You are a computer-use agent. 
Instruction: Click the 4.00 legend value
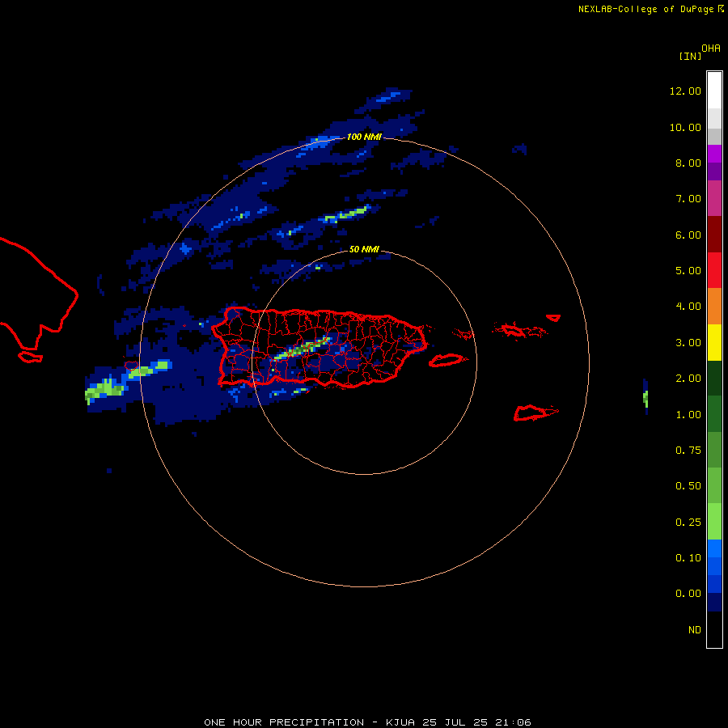pyautogui.click(x=688, y=307)
